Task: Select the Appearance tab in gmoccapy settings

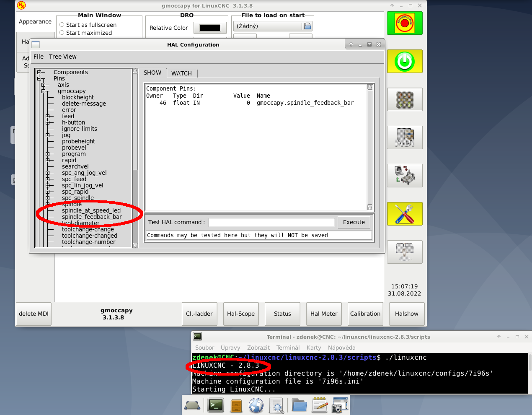Action: (35, 21)
